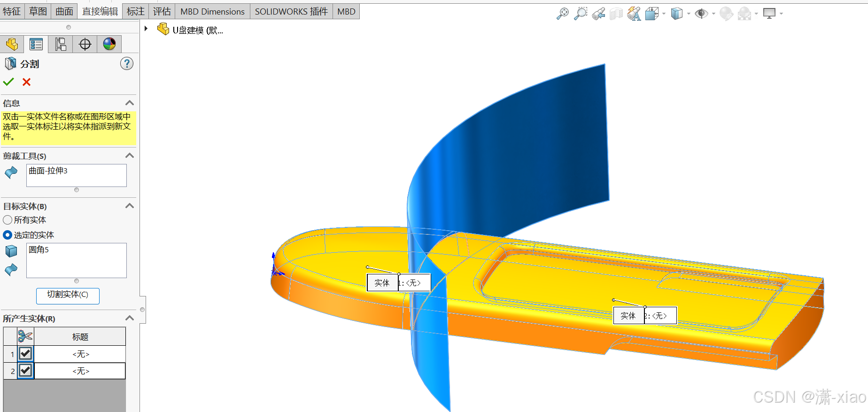
Task: Click the View Settings monitor icon
Action: [x=769, y=14]
